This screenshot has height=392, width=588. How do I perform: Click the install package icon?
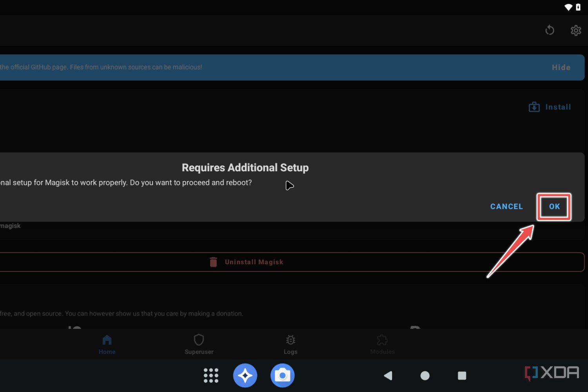click(534, 107)
